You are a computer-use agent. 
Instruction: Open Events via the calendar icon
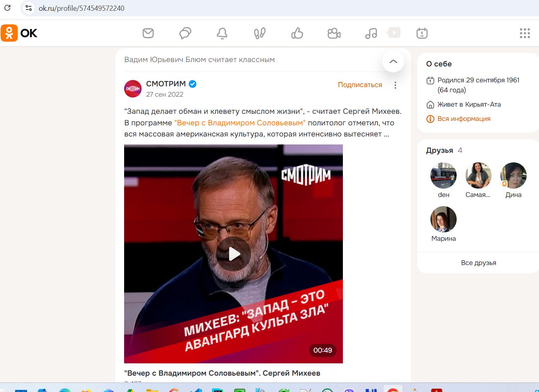coord(422,33)
